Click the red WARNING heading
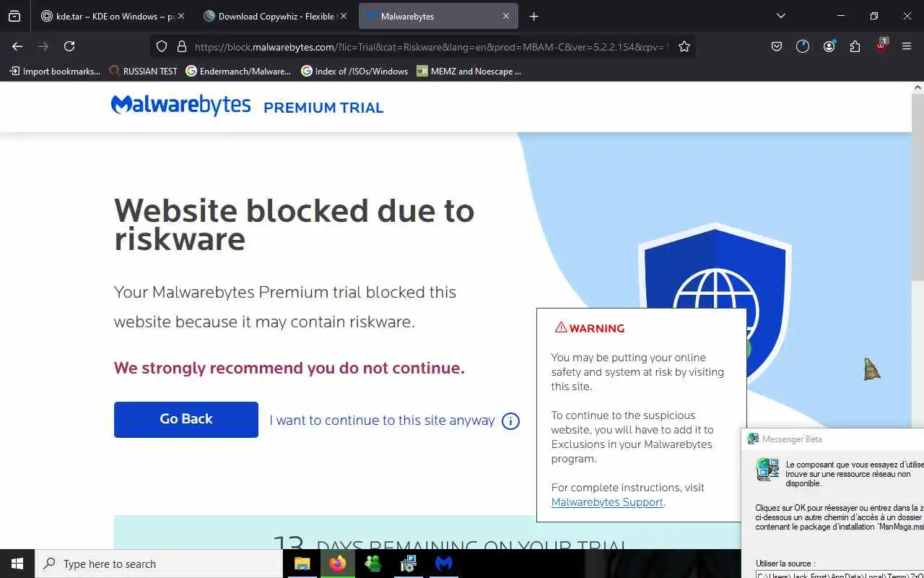This screenshot has height=578, width=924. pyautogui.click(x=590, y=328)
